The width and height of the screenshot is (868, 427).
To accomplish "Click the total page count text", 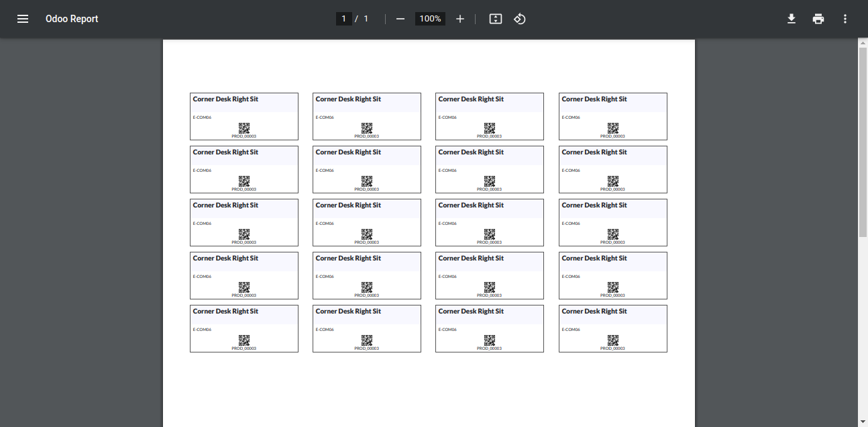I will [x=366, y=19].
